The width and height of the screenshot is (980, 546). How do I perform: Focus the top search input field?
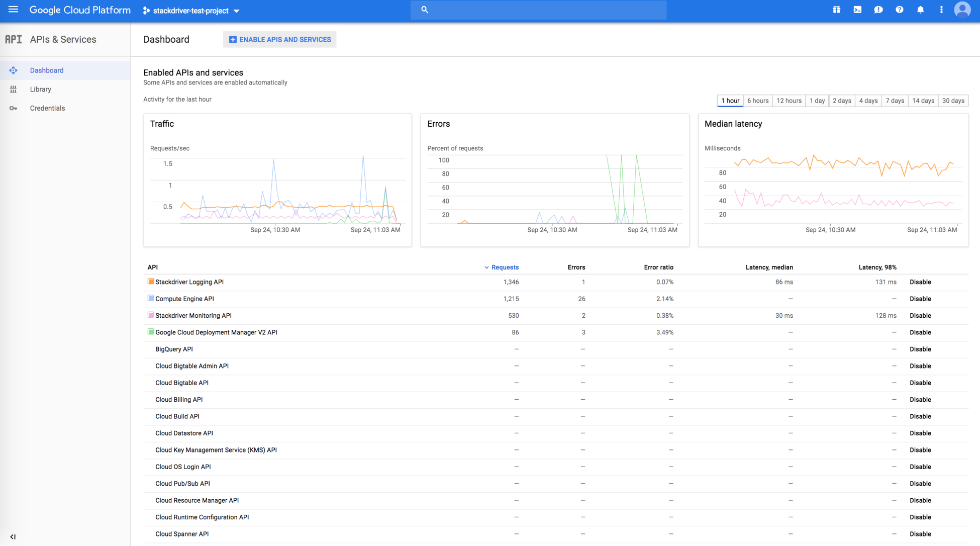click(x=538, y=10)
